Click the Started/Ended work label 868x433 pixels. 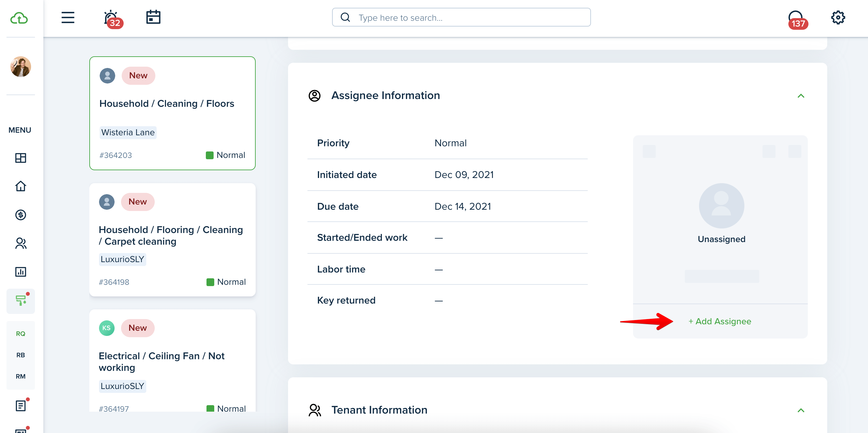pyautogui.click(x=362, y=238)
